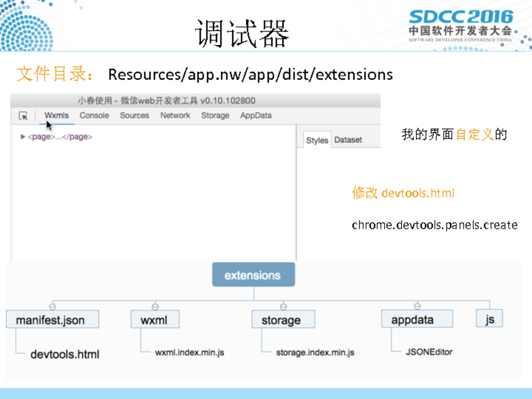Open the Sources tab
This screenshot has width=532, height=399.
(134, 115)
